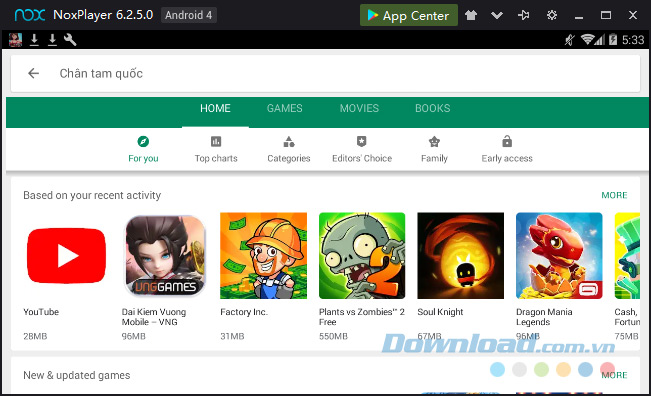Viewport: 651px width, 396px height.
Task: Click the pin window icon
Action: [524, 15]
